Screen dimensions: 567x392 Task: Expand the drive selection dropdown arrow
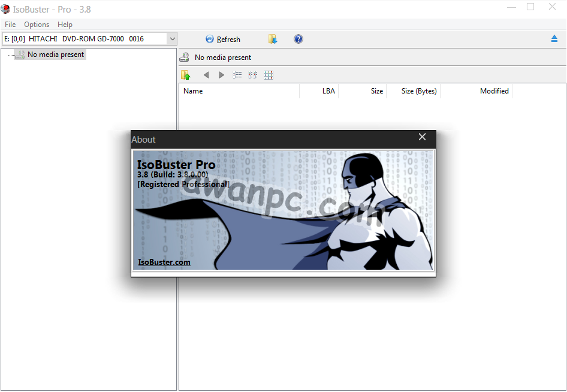pyautogui.click(x=172, y=39)
